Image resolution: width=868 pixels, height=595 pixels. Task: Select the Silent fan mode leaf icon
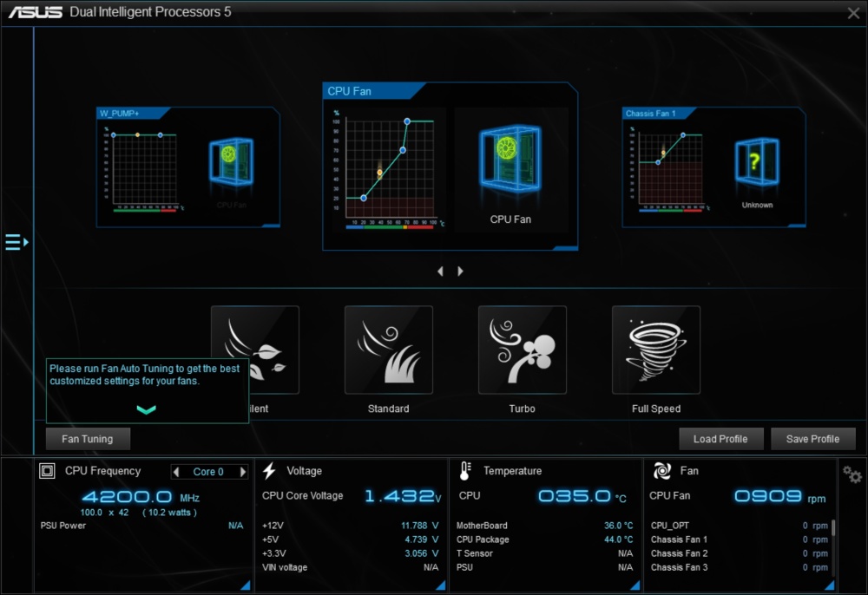(x=255, y=350)
